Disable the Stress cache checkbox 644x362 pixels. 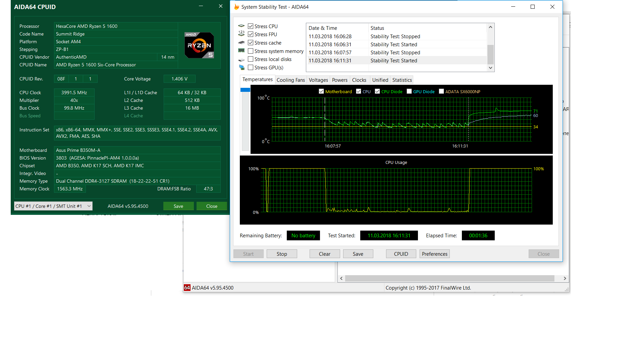coord(251,43)
